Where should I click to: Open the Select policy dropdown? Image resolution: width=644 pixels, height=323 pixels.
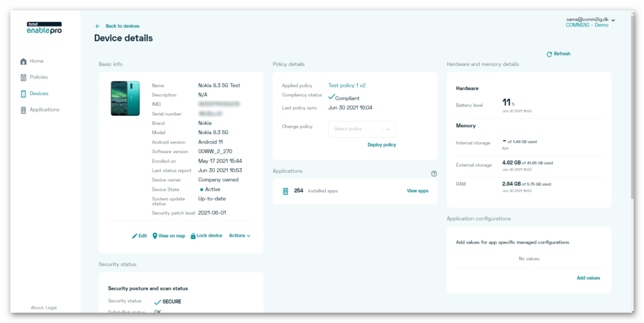click(x=362, y=129)
